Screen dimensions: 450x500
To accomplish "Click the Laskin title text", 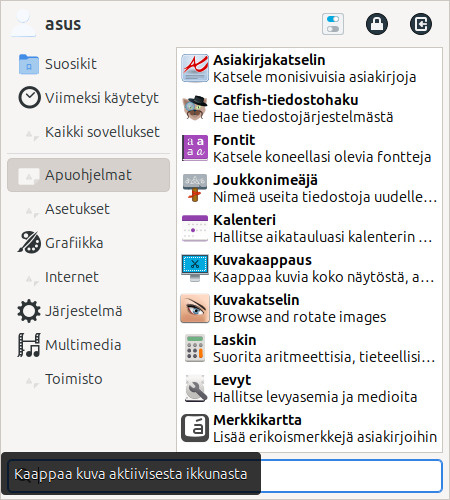I will coord(235,340).
